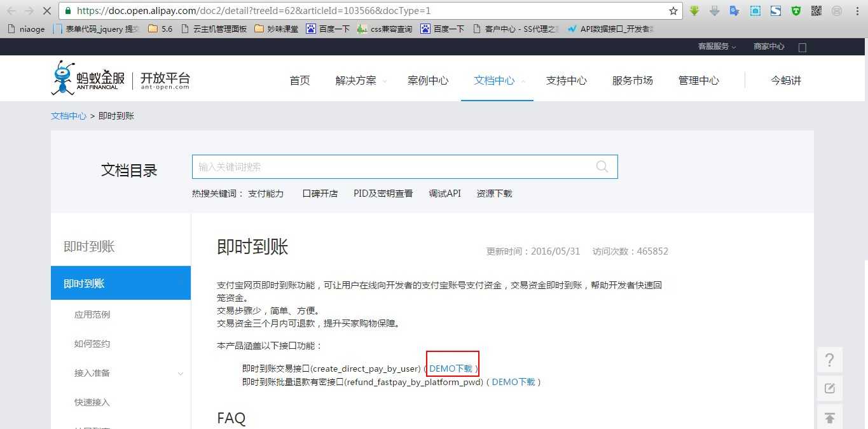Open the QR code extension
This screenshot has width=868, height=429.
pos(816,11)
